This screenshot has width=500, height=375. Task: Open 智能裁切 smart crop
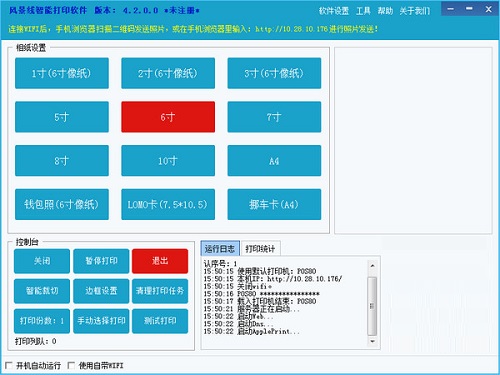click(42, 291)
